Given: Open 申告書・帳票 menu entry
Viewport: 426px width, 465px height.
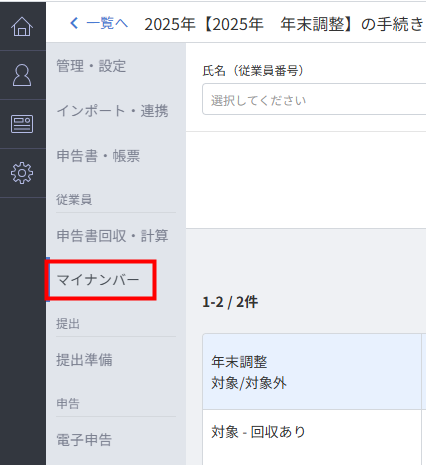Looking at the screenshot, I should [x=98, y=156].
